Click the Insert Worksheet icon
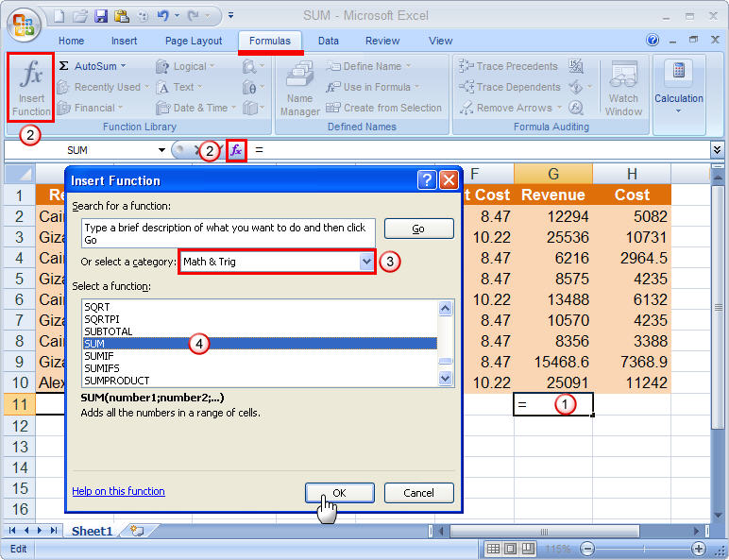The width and height of the screenshot is (729, 560). pos(137,531)
